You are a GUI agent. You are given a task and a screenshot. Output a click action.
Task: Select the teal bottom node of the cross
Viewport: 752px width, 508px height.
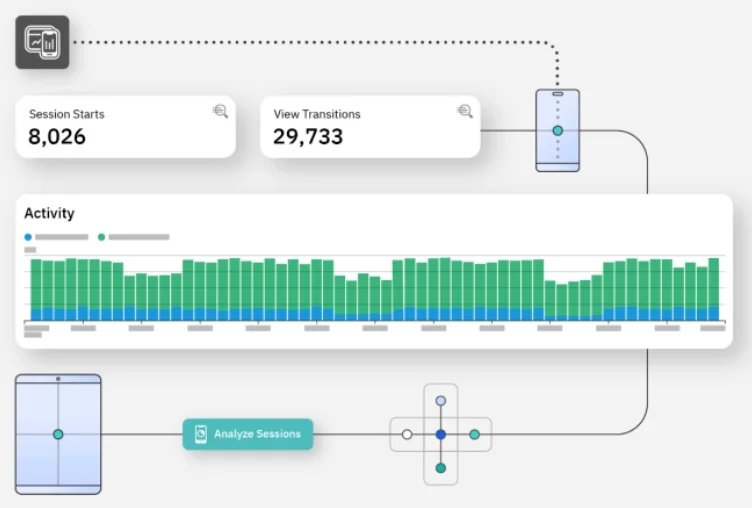[441, 468]
